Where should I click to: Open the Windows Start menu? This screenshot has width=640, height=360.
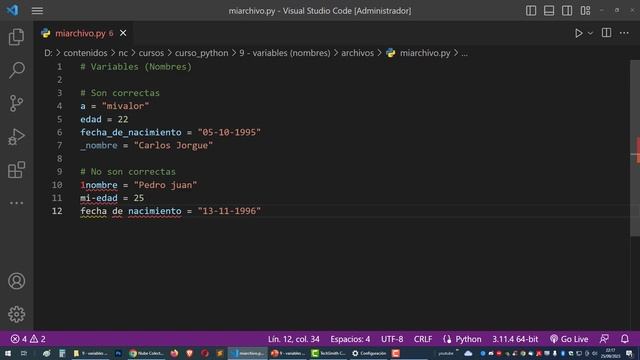tap(8, 353)
